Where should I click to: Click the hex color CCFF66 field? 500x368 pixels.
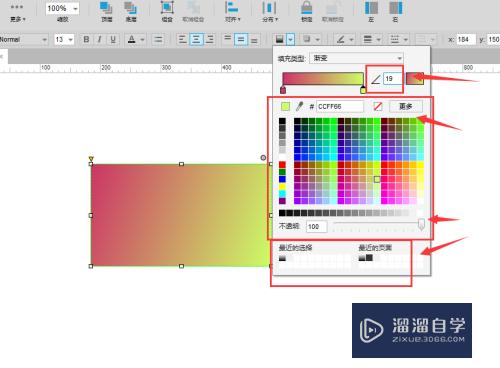click(340, 106)
